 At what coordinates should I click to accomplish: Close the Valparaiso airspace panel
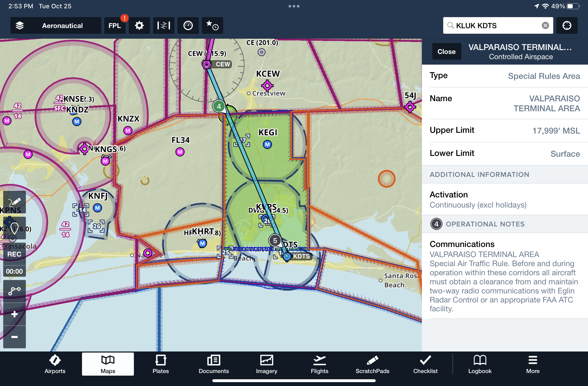click(447, 51)
